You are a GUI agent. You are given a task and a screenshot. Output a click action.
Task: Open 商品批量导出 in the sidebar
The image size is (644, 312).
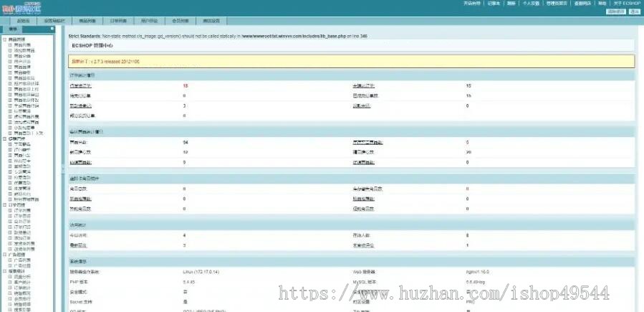[x=27, y=95]
